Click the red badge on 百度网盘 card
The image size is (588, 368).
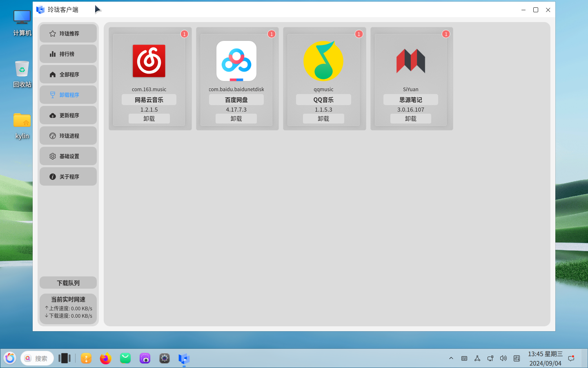272,34
